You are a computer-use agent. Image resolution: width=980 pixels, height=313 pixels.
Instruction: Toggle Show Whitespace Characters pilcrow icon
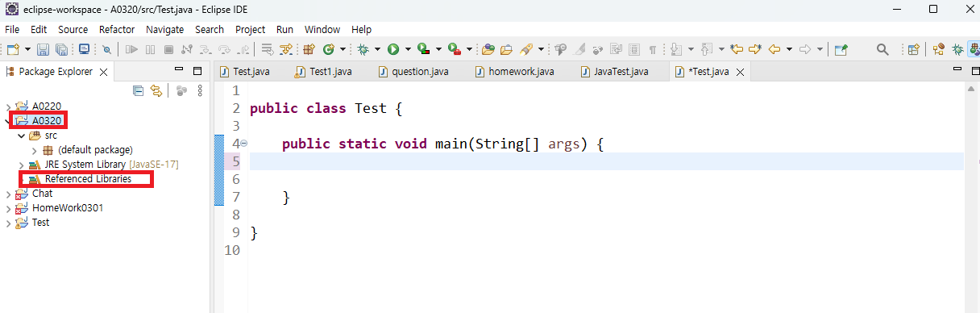point(652,49)
